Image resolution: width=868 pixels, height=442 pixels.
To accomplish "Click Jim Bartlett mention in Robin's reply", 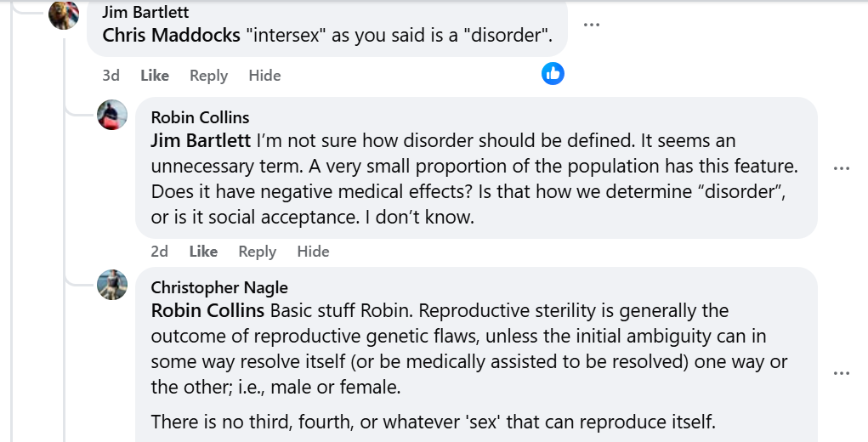I will click(x=201, y=139).
